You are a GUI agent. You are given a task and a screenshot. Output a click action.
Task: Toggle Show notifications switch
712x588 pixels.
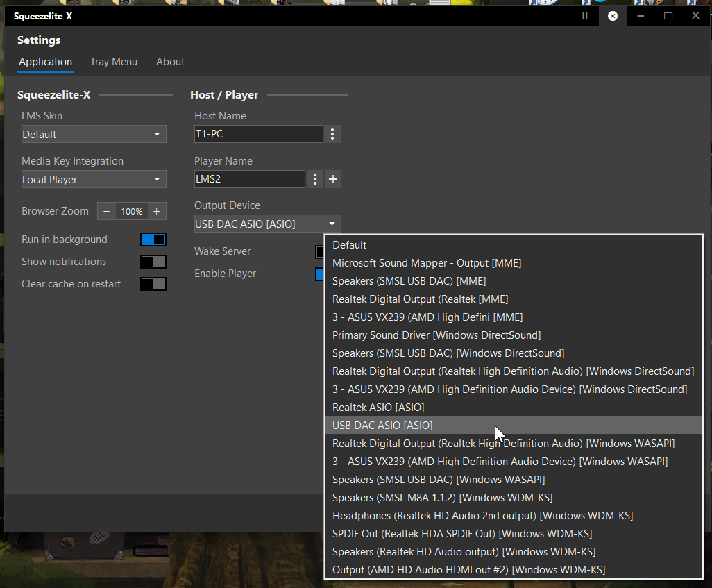[x=153, y=262]
